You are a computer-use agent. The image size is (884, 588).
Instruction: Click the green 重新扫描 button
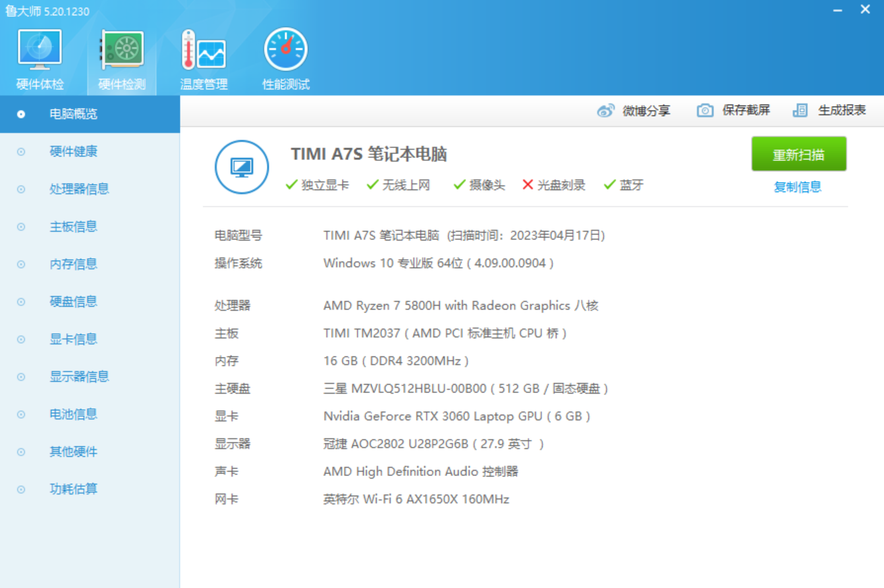coord(799,154)
